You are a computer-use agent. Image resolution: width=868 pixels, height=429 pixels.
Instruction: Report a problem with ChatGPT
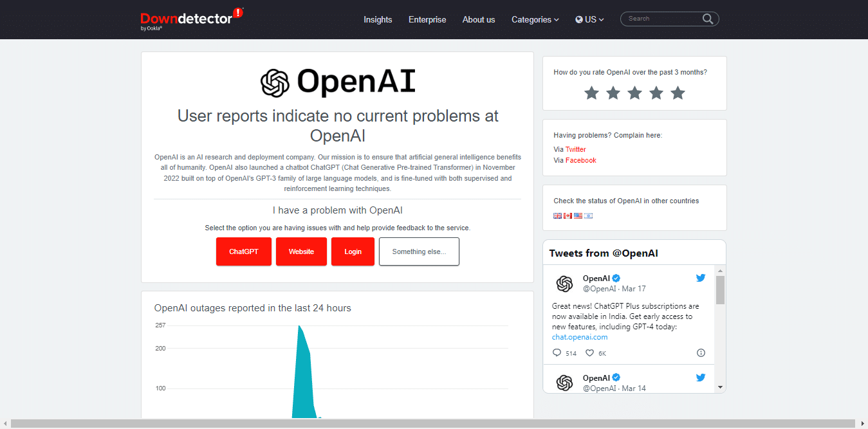tap(244, 251)
